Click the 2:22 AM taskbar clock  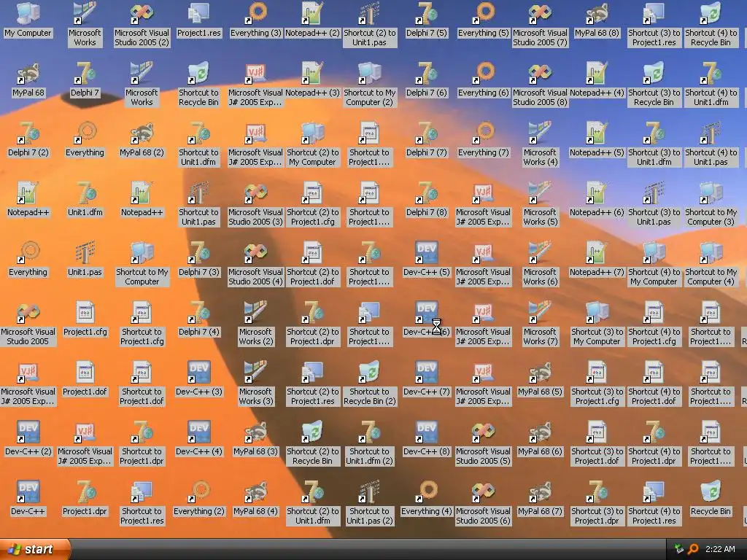click(x=720, y=549)
